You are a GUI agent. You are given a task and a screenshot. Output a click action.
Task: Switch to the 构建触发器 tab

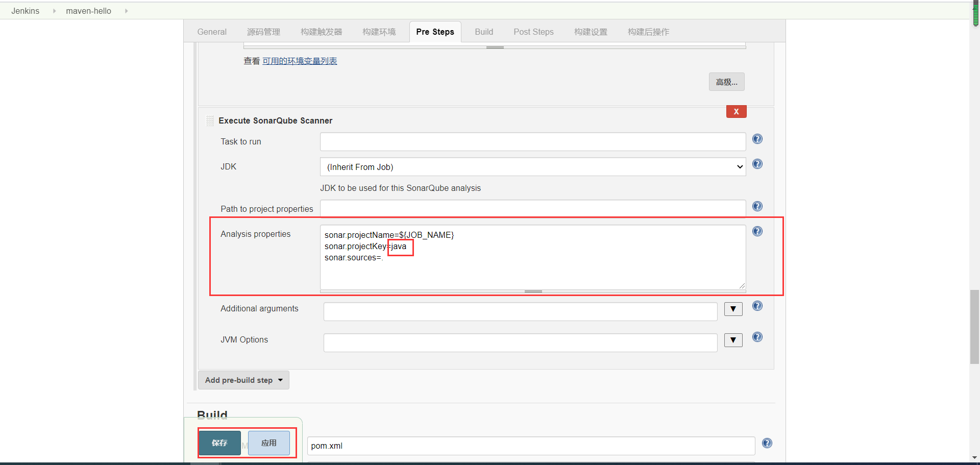[321, 32]
